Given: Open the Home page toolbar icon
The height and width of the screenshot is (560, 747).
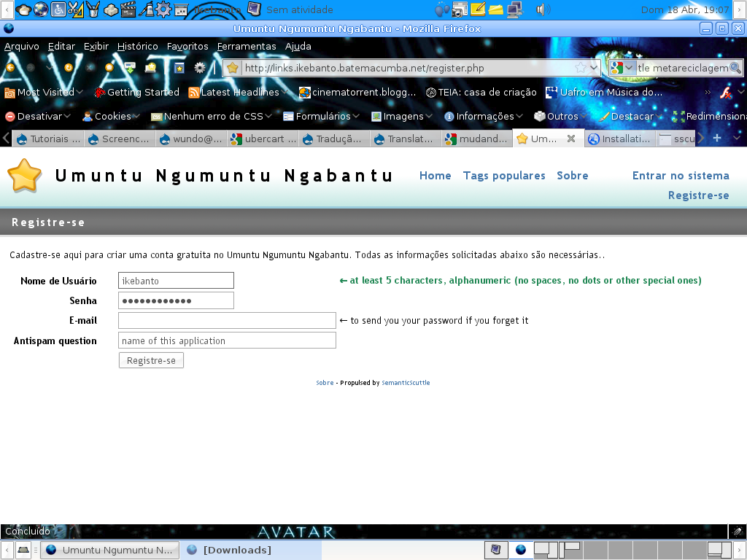Looking at the screenshot, I should tap(109, 68).
